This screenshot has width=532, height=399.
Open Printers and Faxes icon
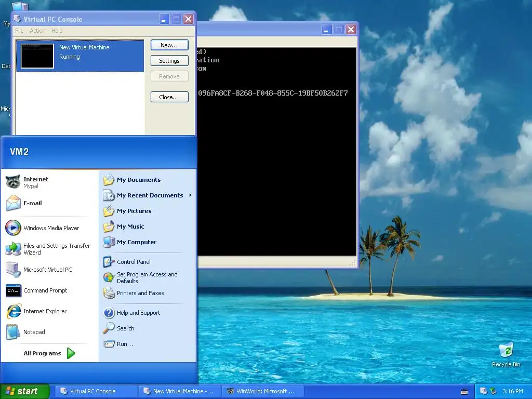[109, 293]
